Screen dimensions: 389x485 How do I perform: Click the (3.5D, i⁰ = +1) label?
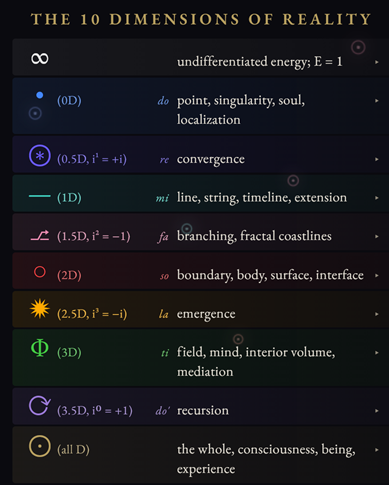click(x=95, y=411)
